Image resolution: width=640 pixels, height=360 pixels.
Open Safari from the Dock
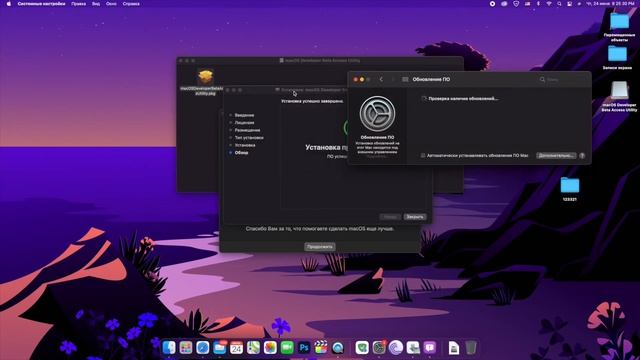202,347
